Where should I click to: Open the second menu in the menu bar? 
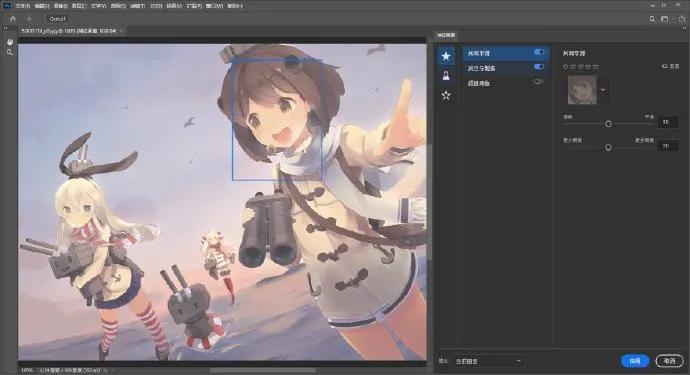pos(42,6)
